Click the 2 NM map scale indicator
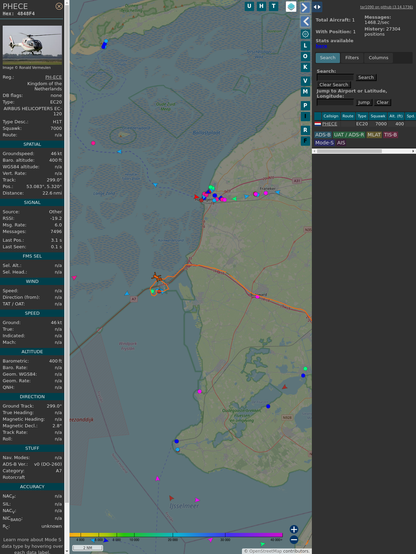Image resolution: width=416 pixels, height=554 pixels. 88,548
